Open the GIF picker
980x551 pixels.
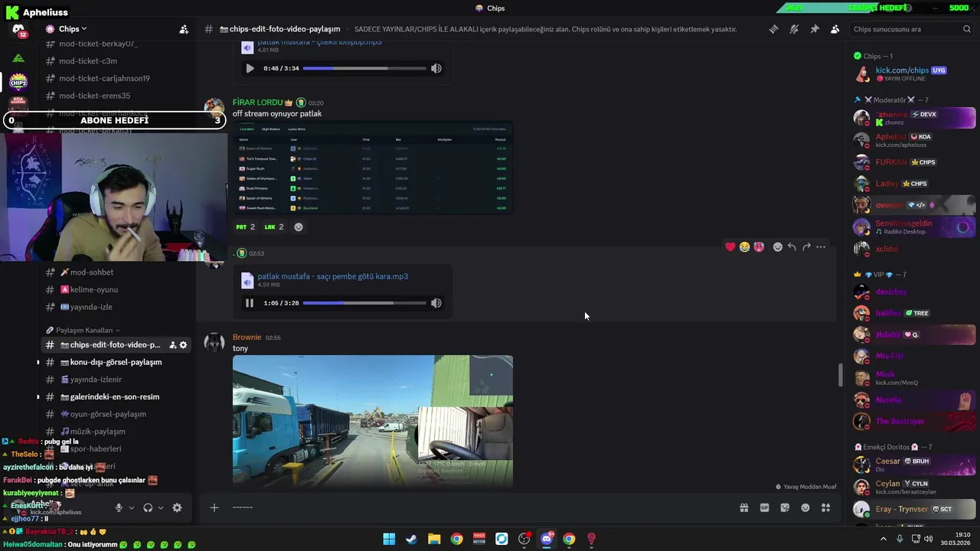(764, 507)
